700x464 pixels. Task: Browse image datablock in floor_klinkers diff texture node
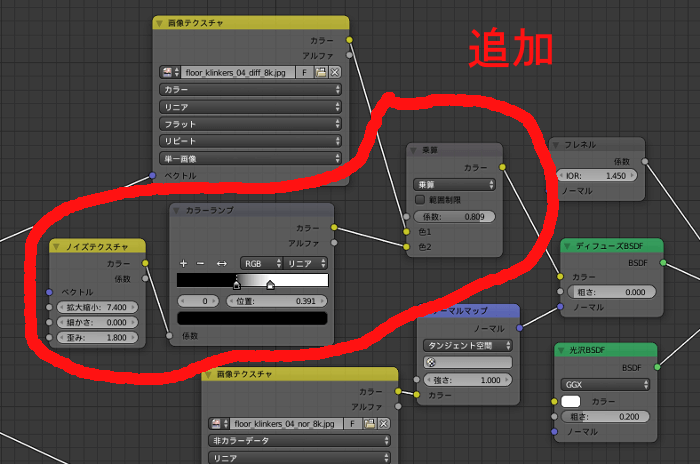tap(170, 72)
